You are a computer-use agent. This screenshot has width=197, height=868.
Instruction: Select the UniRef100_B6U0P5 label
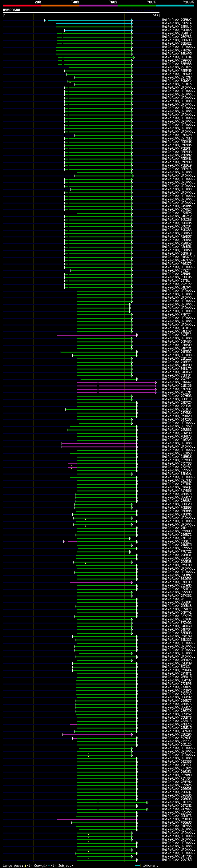coord(177,54)
